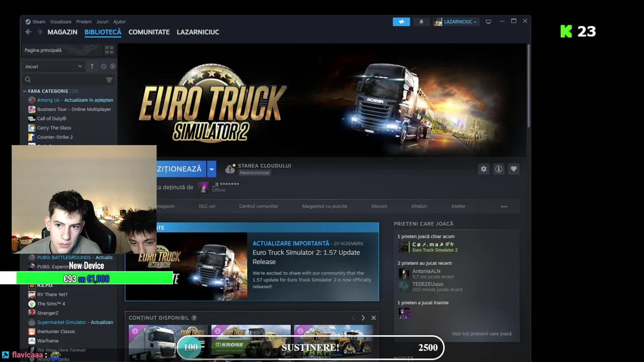Image resolution: width=644 pixels, height=362 pixels.
Task: Go to the MAGAZIN tab
Action: click(x=62, y=32)
